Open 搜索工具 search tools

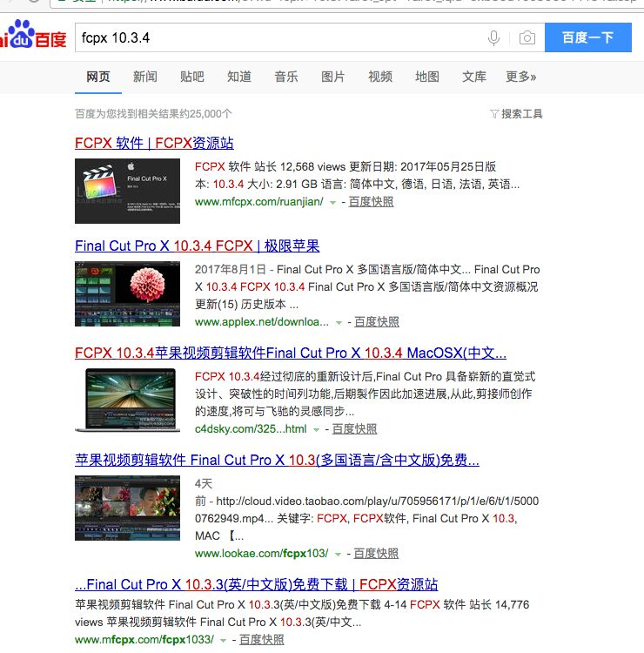point(521,114)
